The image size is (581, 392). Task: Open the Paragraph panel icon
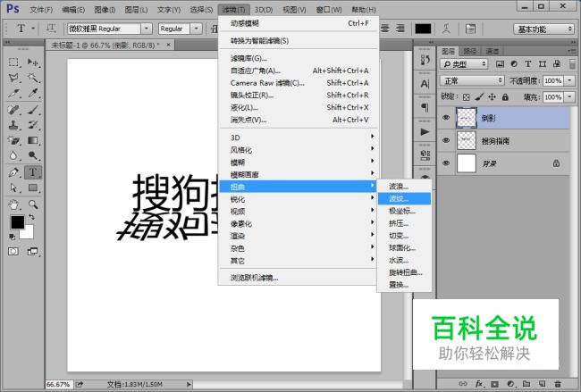coord(425,108)
